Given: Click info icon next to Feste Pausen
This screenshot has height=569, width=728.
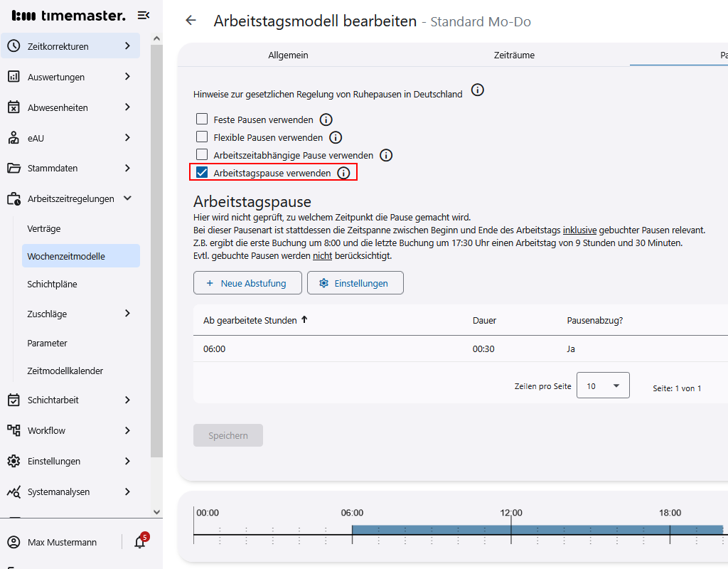Looking at the screenshot, I should 326,119.
